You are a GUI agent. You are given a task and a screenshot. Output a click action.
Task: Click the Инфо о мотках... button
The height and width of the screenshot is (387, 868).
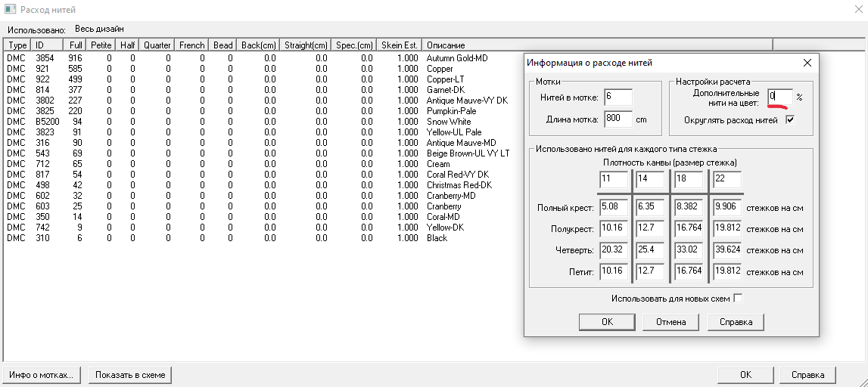pyautogui.click(x=41, y=374)
